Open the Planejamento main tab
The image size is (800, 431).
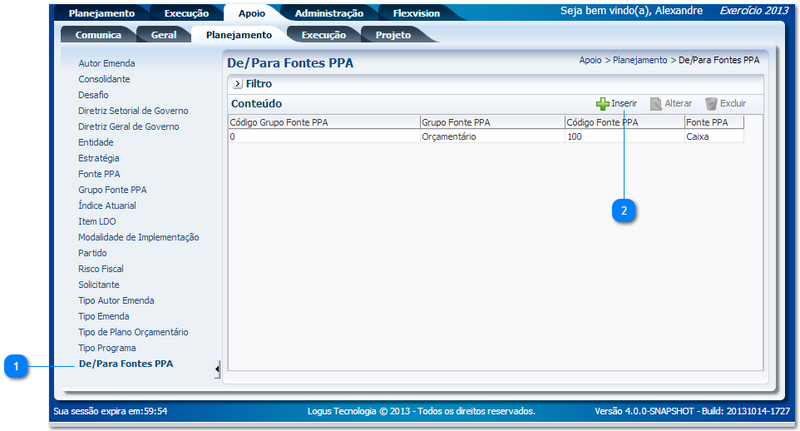click(101, 14)
